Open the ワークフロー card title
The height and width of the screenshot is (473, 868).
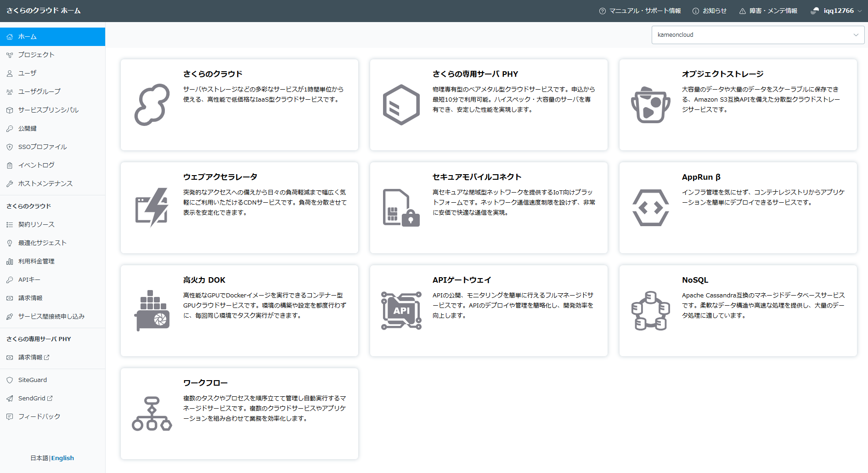(x=205, y=383)
